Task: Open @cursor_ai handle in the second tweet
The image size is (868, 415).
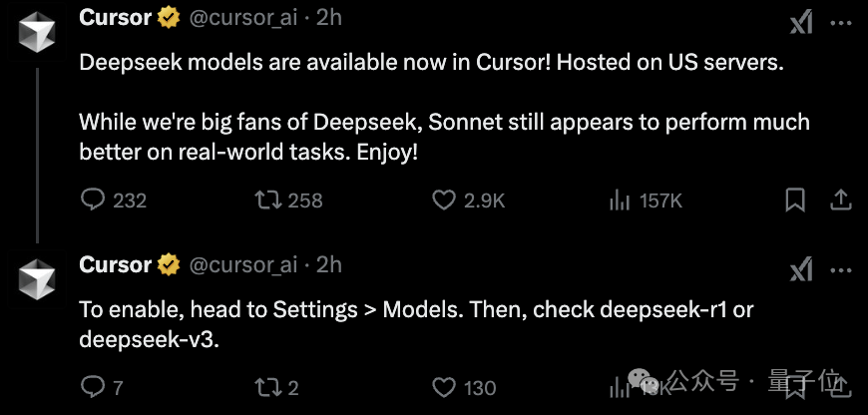Action: pos(243,265)
